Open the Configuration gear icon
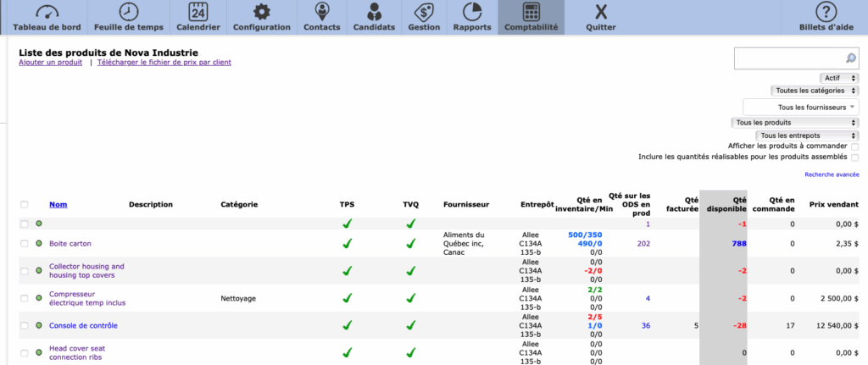Viewport: 868px width, 365px height. (x=261, y=13)
